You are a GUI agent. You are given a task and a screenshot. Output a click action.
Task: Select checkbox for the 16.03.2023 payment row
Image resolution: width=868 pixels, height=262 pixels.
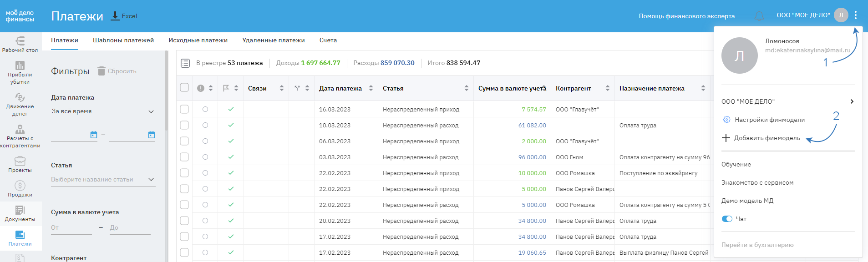pyautogui.click(x=184, y=109)
